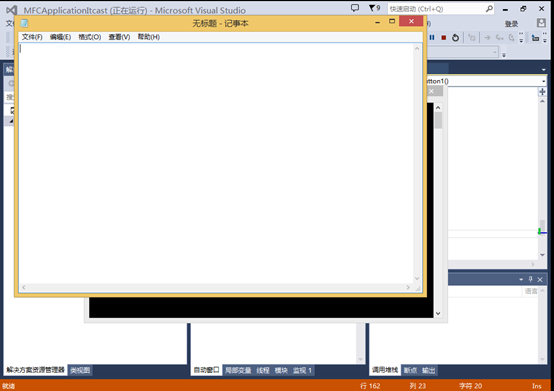Image resolution: width=554 pixels, height=391 pixels.
Task: Switch to 解决方案资源管理器 tab
Action: pos(35,370)
